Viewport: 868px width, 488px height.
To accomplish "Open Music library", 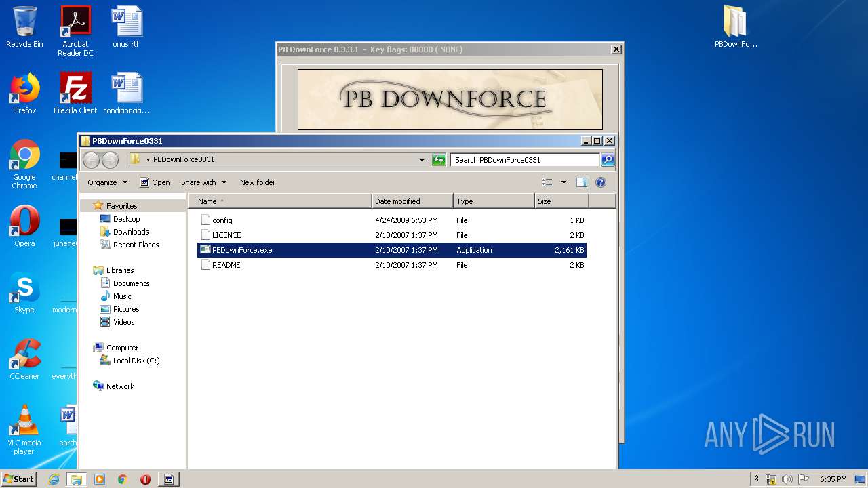I will click(x=122, y=296).
